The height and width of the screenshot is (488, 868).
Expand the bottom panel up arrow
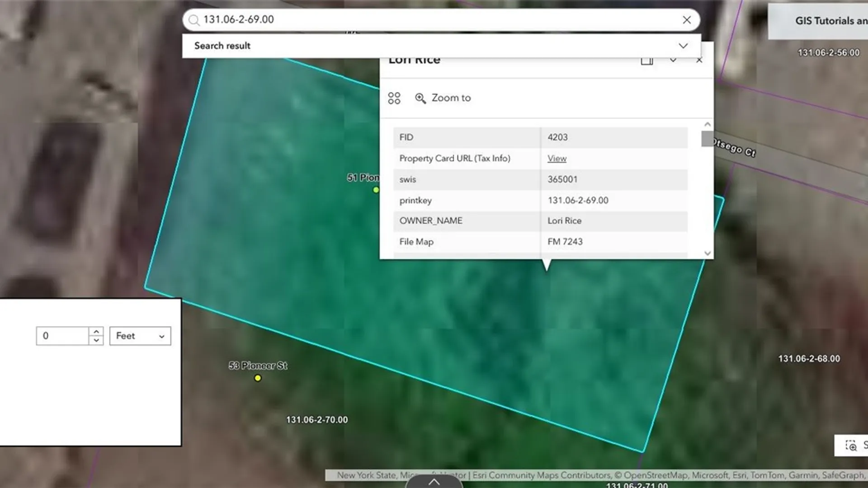coord(434,482)
